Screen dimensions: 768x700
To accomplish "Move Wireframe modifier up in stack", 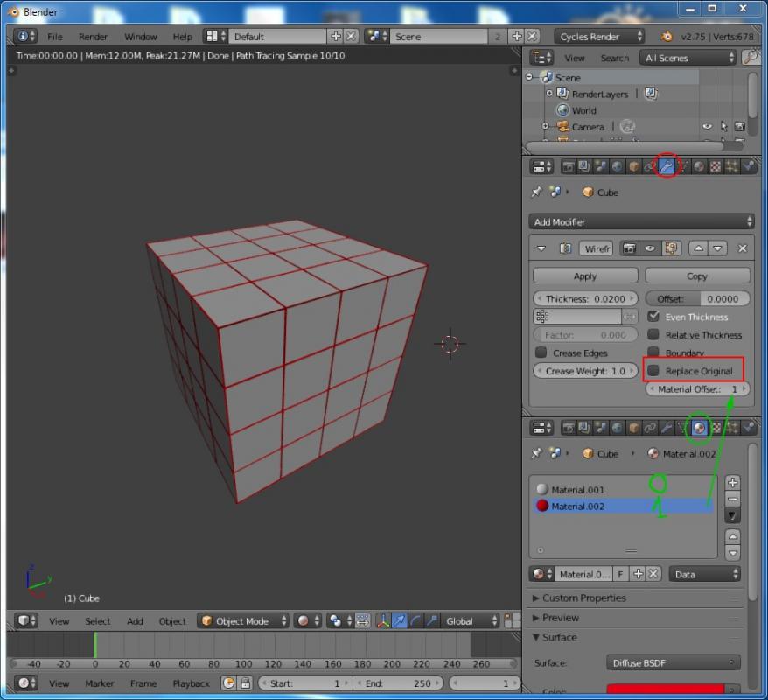I will (699, 249).
